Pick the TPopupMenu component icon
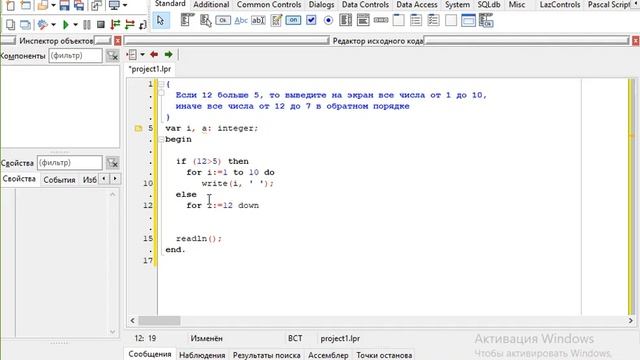Viewport: 640px width, 360px height. 205,20
